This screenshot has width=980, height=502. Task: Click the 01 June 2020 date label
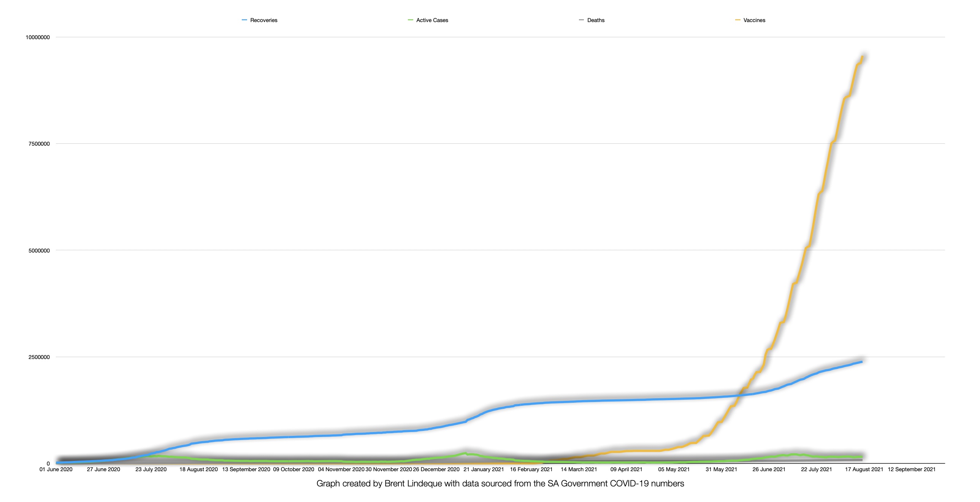click(x=56, y=469)
